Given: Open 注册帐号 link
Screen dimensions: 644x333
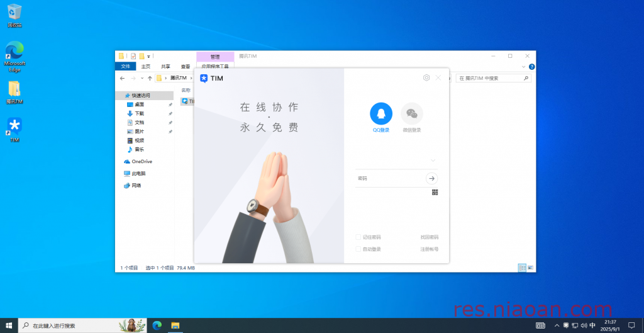Looking at the screenshot, I should click(x=429, y=249).
